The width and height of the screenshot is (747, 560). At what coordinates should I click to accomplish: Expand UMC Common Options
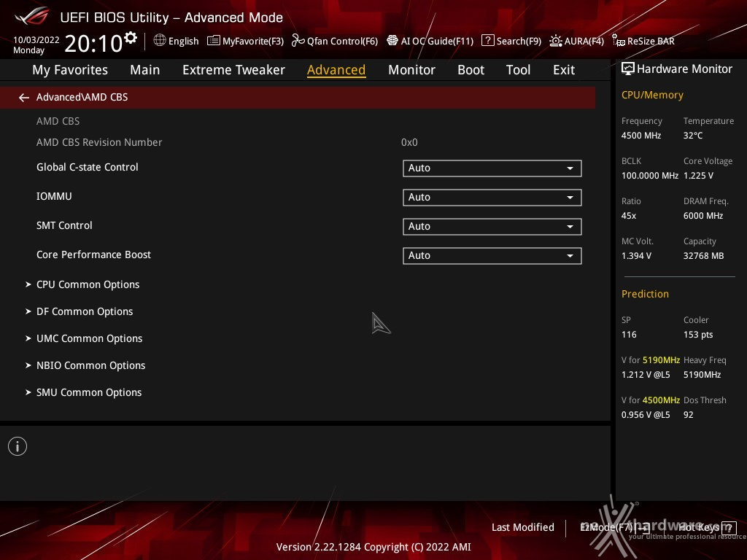pyautogui.click(x=89, y=338)
